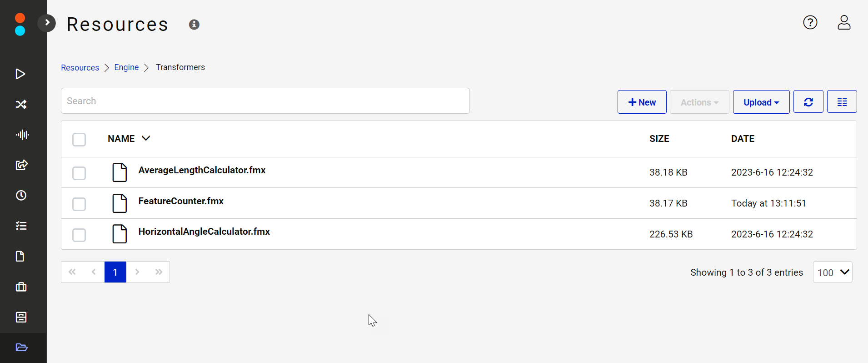The width and height of the screenshot is (868, 363).
Task: Click the DATE column header
Action: click(743, 139)
